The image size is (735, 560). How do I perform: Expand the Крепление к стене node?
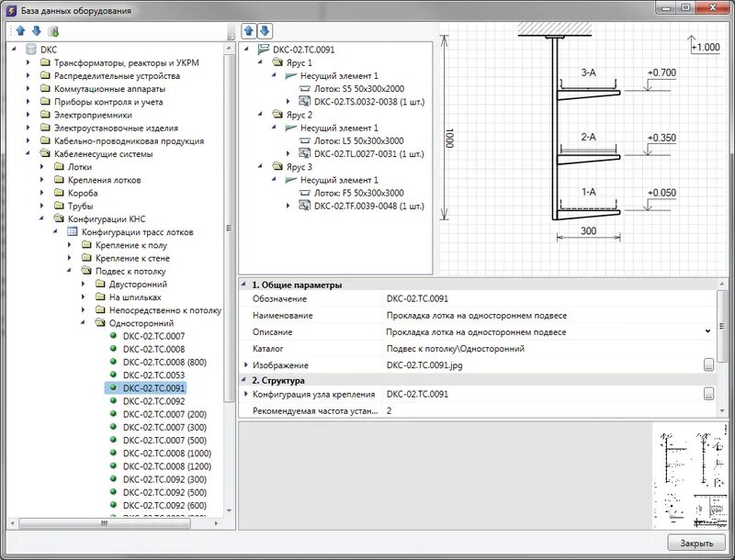[x=70, y=258]
